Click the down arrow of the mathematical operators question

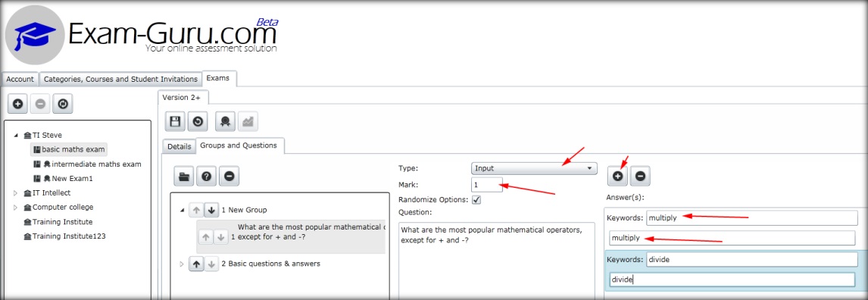click(x=220, y=237)
